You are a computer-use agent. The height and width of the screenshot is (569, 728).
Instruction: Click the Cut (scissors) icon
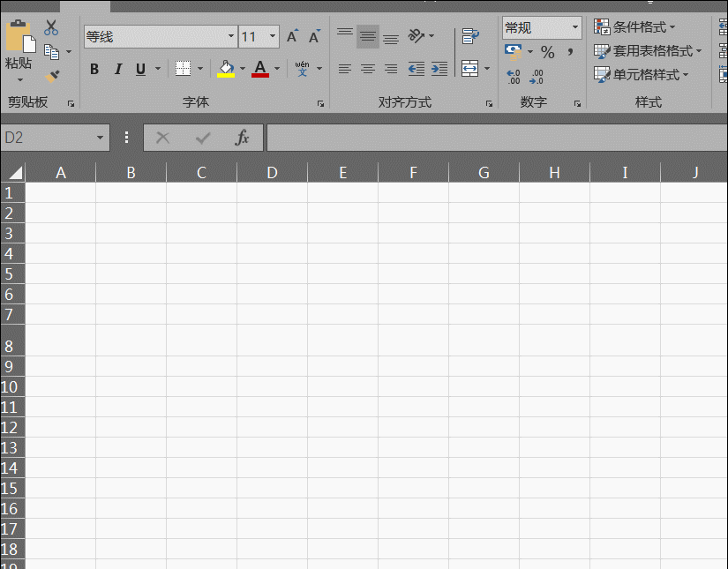(50, 26)
